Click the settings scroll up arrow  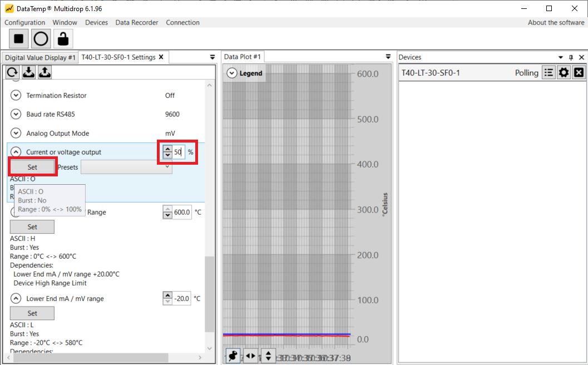(210, 86)
